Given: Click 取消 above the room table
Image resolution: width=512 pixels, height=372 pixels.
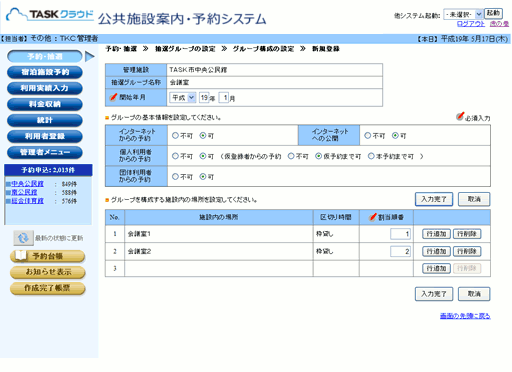Looking at the screenshot, I should click(x=474, y=199).
